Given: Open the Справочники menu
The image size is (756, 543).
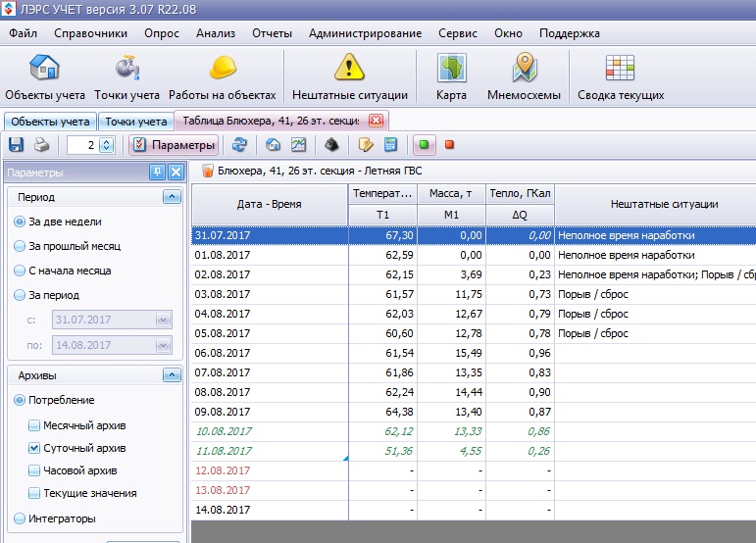Looking at the screenshot, I should click(x=90, y=33).
